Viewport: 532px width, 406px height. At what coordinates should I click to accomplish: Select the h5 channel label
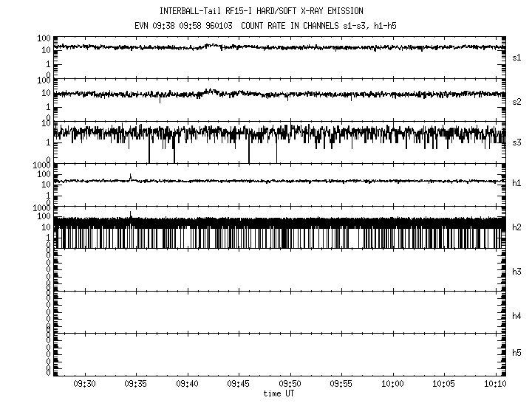[x=517, y=353]
